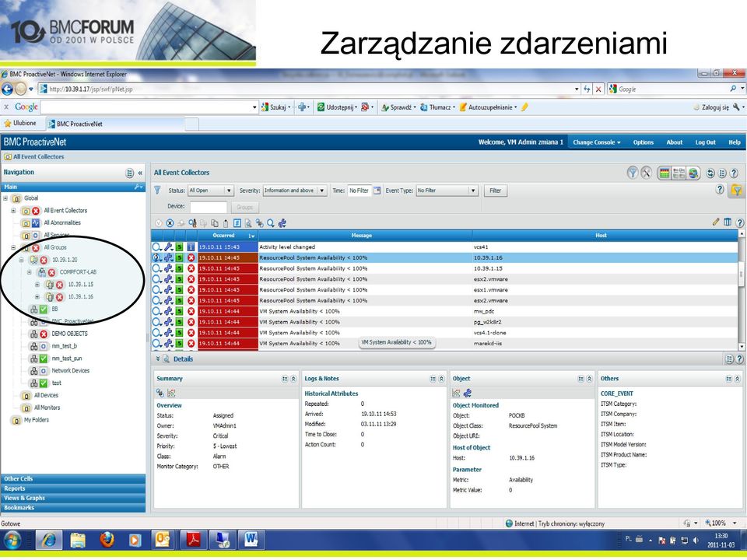The height and width of the screenshot is (560, 747).
Task: Select All Abnormalities in navigation tree
Action: pos(62,223)
